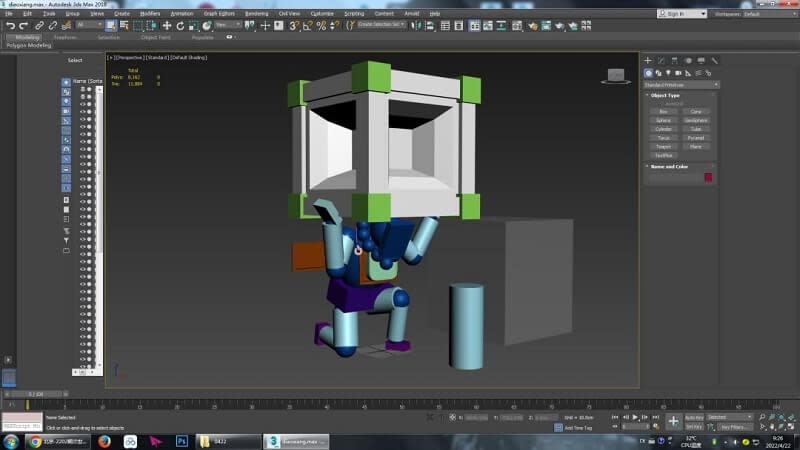Click the object color swatch in Name and Color

[x=708, y=178]
